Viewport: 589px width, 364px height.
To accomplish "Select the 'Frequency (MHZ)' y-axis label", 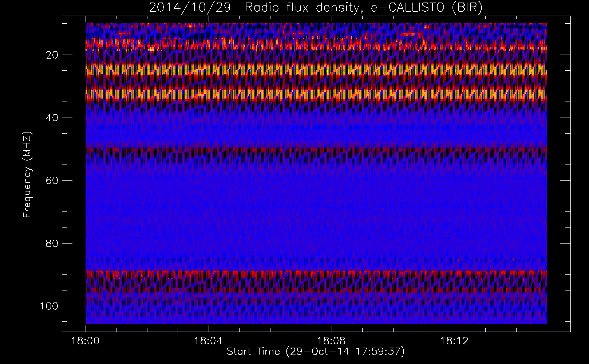I will pos(27,174).
